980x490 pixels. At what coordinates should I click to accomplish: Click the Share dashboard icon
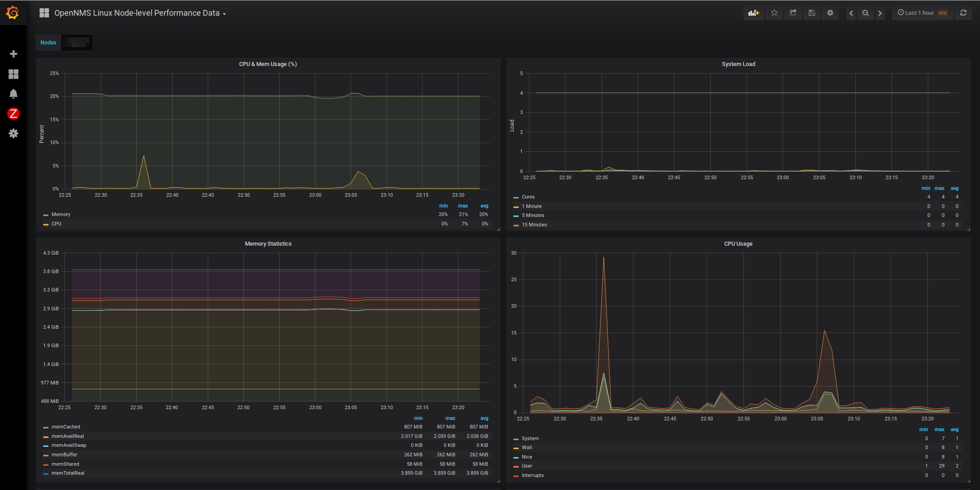click(x=793, y=13)
